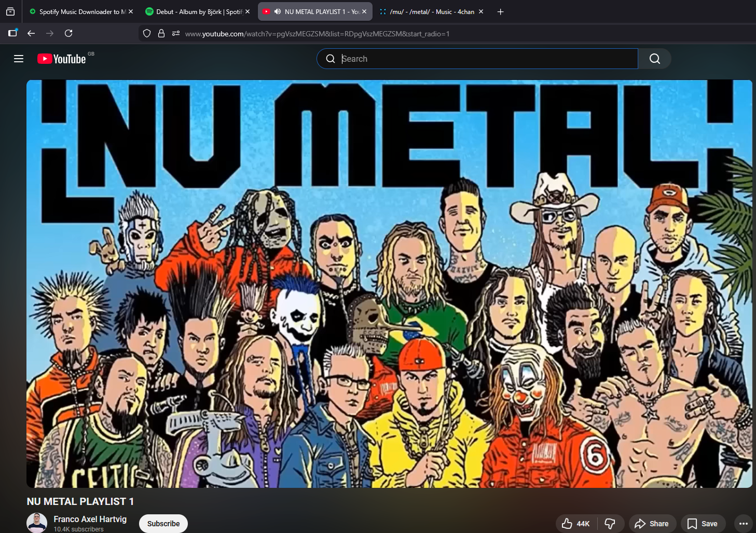
Task: Subscribe to Franco Axel Hartvig
Action: pos(163,524)
